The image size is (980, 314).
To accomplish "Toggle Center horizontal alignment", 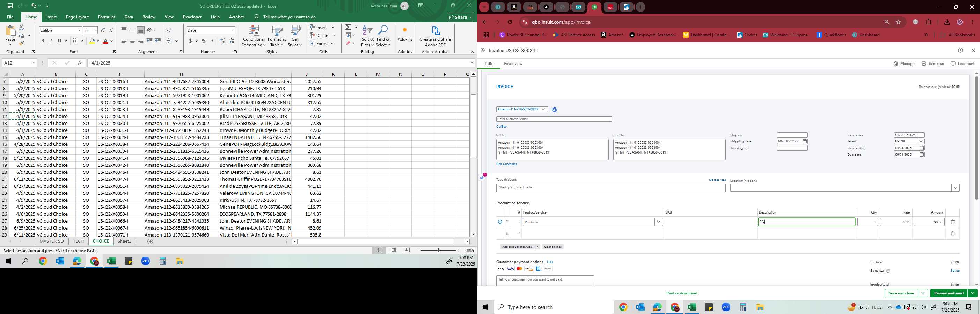I will (x=132, y=41).
